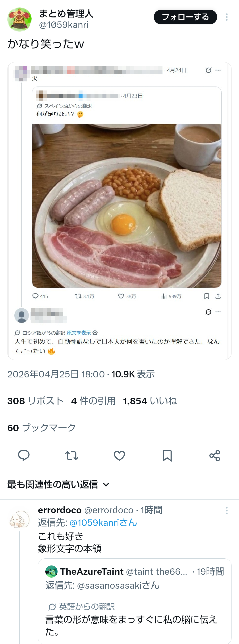Image resolution: width=239 pixels, height=644 pixels.
Task: Repost this post via the repost icon
Action: [71, 456]
